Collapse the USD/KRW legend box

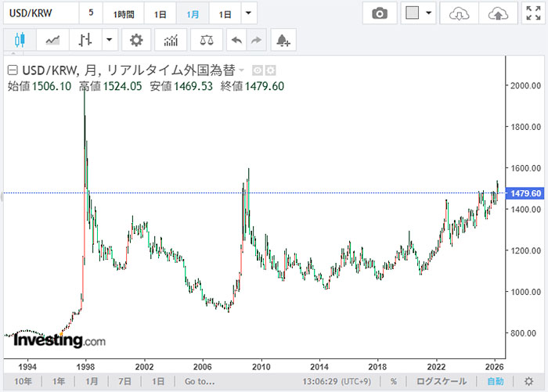[12, 70]
